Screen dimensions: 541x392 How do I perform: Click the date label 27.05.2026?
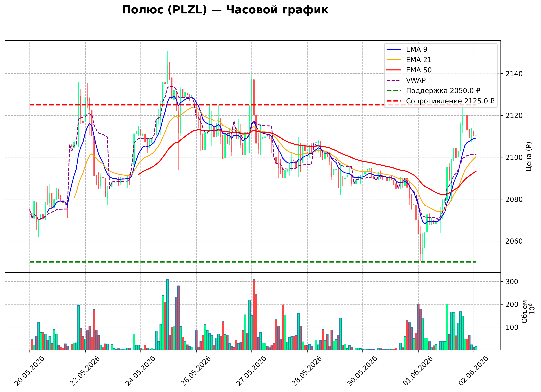pyautogui.click(x=251, y=371)
